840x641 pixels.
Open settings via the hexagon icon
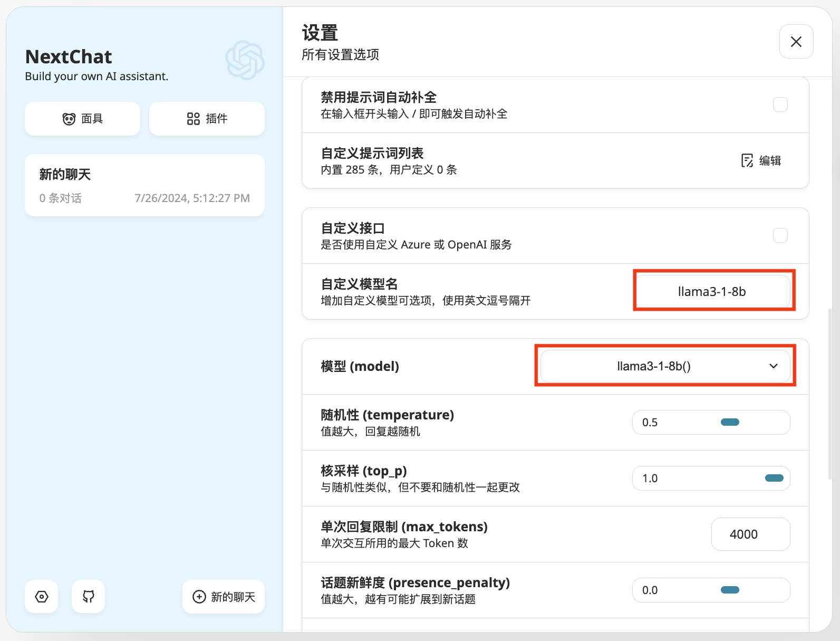[x=42, y=597]
